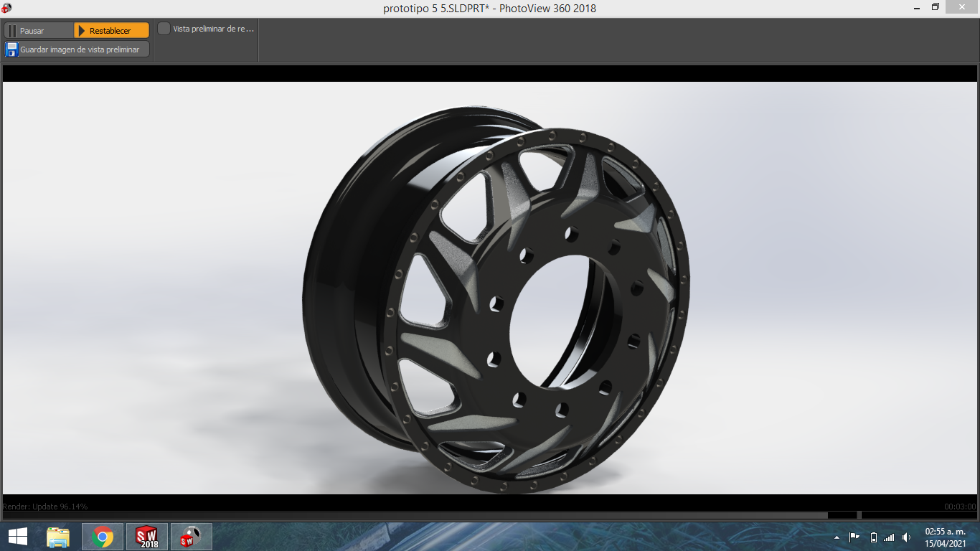Image resolution: width=980 pixels, height=551 pixels.
Task: Click the PhotoView 360 title bar icon
Action: point(6,8)
